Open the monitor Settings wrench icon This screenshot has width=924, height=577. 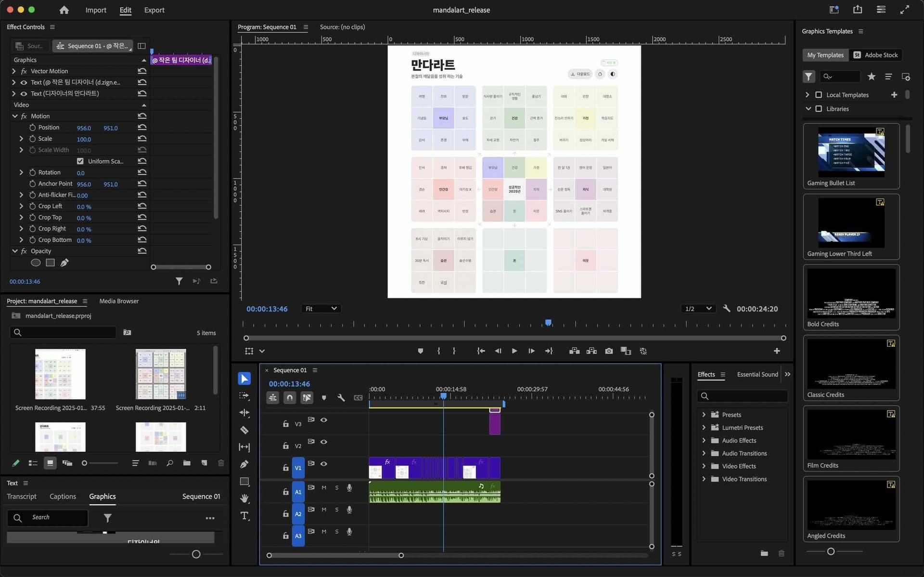point(727,309)
